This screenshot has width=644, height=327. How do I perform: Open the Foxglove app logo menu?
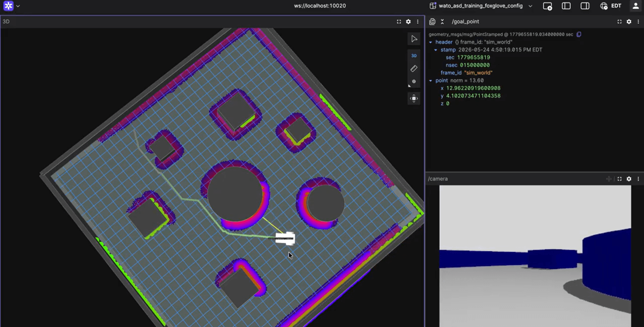(x=8, y=6)
